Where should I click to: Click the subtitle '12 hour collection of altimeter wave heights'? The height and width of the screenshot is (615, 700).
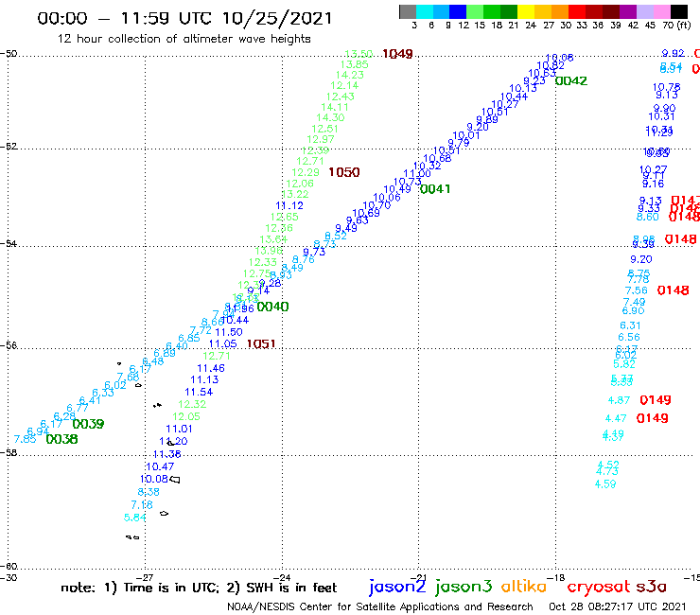coord(184,39)
